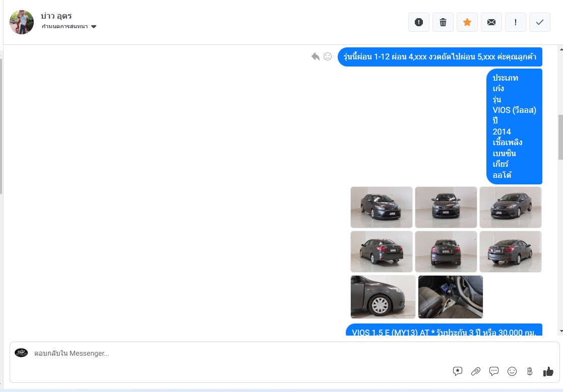Click the chat scrollbar up arrow

(561, 49)
